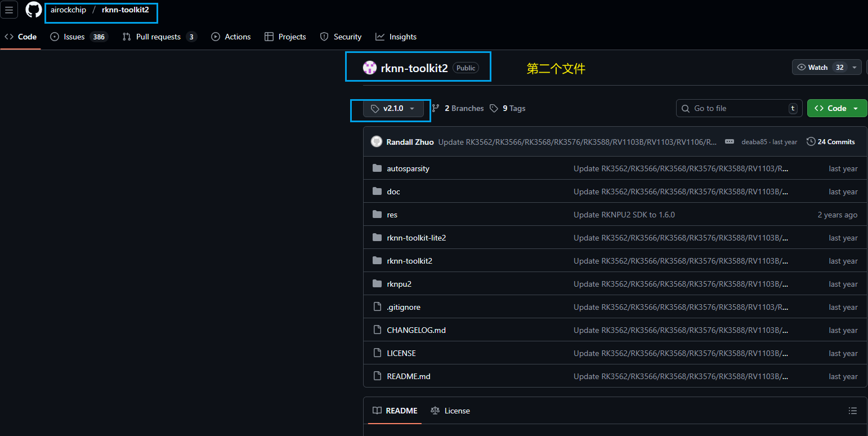View the 9 Tags link
The image size is (868, 436).
click(x=507, y=108)
